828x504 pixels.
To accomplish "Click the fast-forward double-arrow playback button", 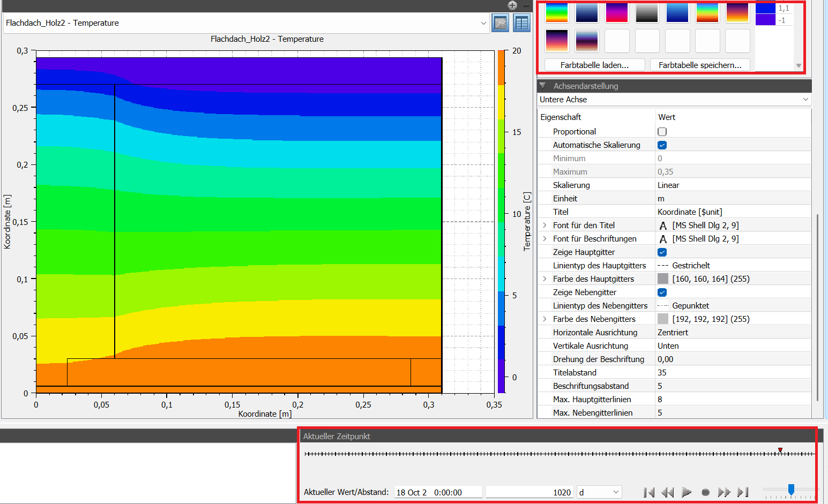I will [x=724, y=492].
